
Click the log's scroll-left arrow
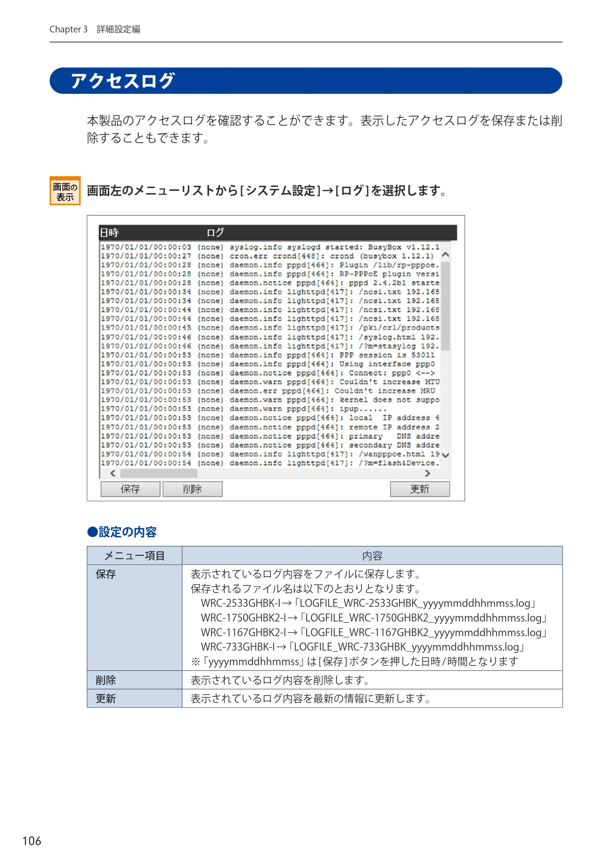click(113, 473)
